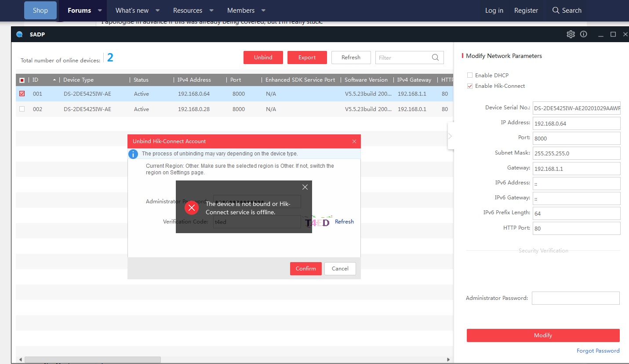This screenshot has height=364, width=629.
Task: Click the SADP info icon
Action: click(584, 34)
